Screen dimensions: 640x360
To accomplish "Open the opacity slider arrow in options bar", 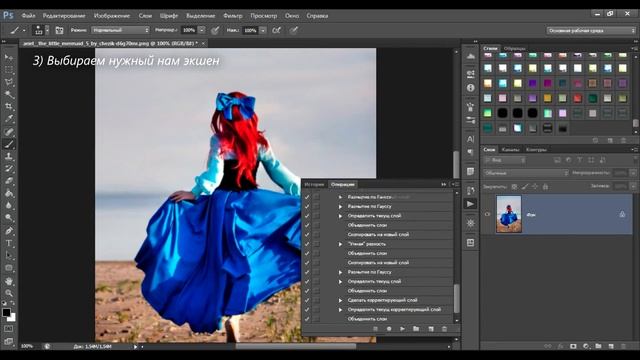I will point(202,30).
